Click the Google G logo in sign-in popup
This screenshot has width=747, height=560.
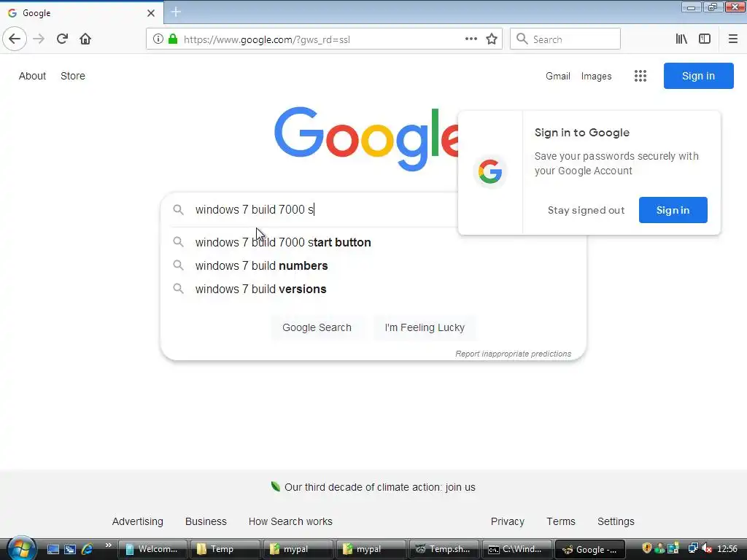(x=490, y=171)
